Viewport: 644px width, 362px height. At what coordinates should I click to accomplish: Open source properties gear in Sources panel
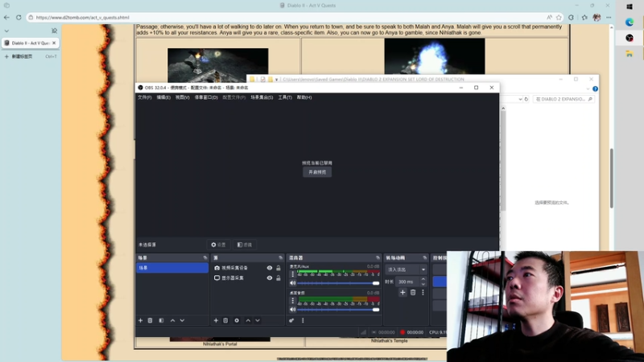[237, 320]
